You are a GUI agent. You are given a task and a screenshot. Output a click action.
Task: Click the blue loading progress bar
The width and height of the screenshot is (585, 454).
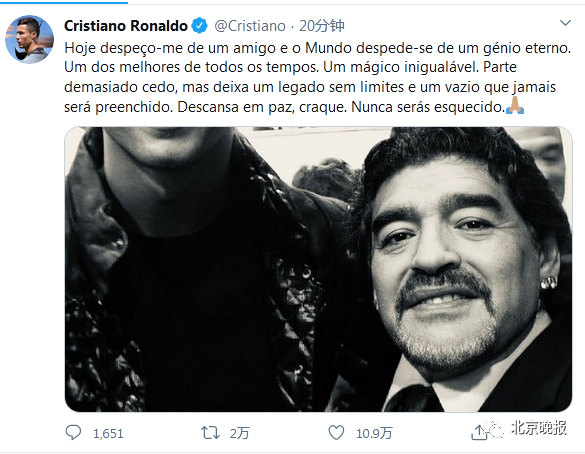pos(64,3)
